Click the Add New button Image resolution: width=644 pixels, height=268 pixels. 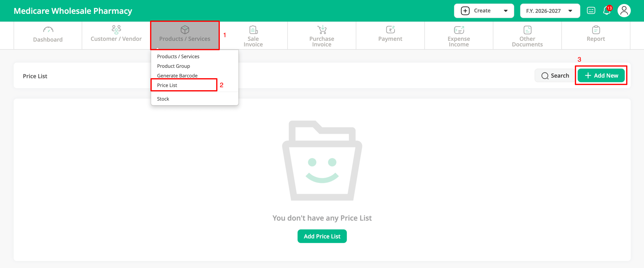601,76
